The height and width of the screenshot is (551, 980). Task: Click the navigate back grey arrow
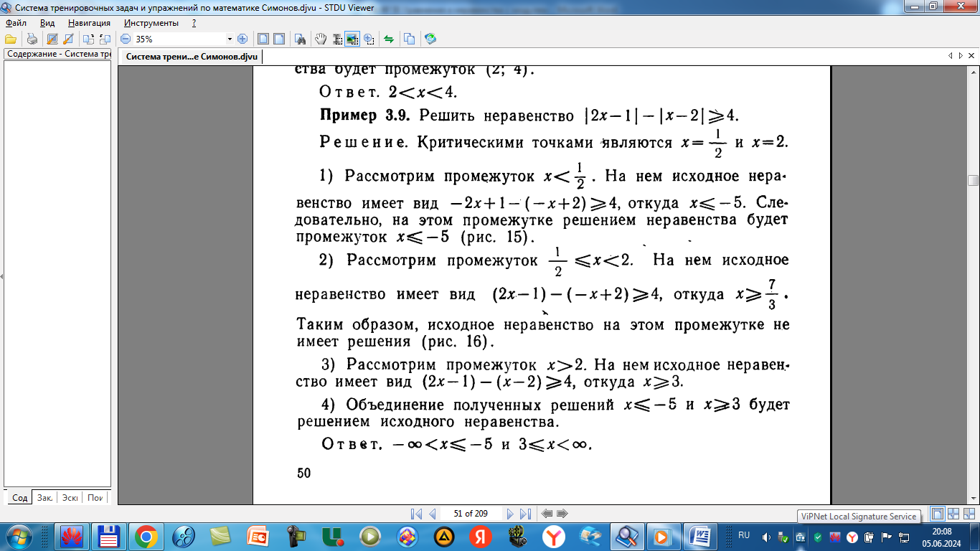tap(547, 514)
